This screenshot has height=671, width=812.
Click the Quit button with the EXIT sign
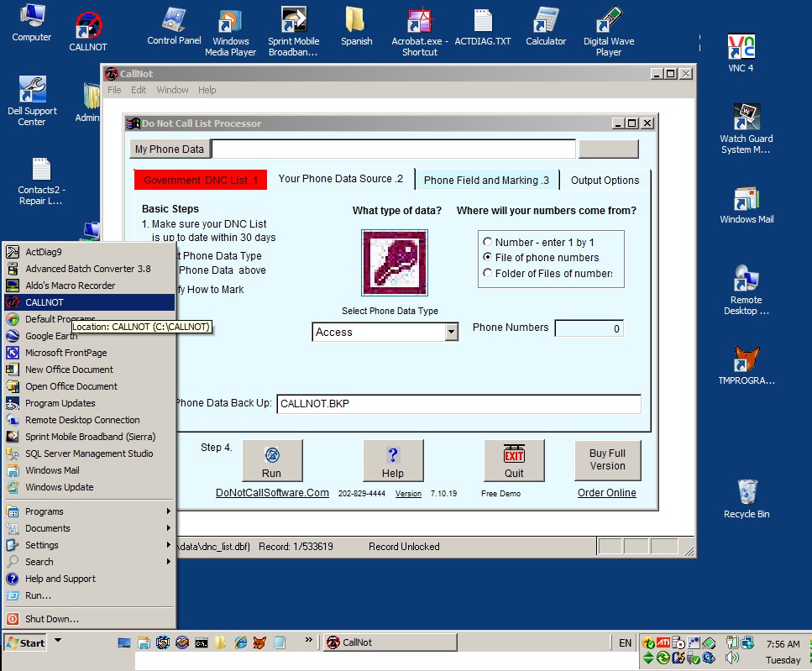(514, 460)
